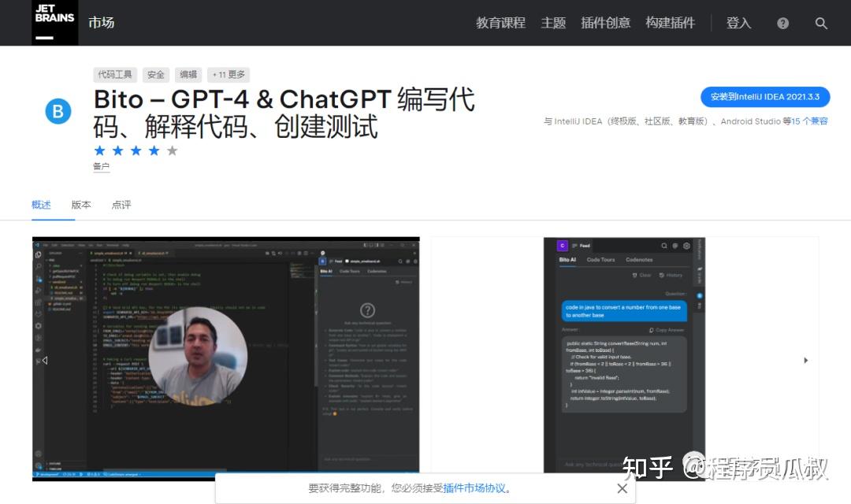Dismiss the agreement banner with the X
The height and width of the screenshot is (504, 851).
(x=622, y=487)
